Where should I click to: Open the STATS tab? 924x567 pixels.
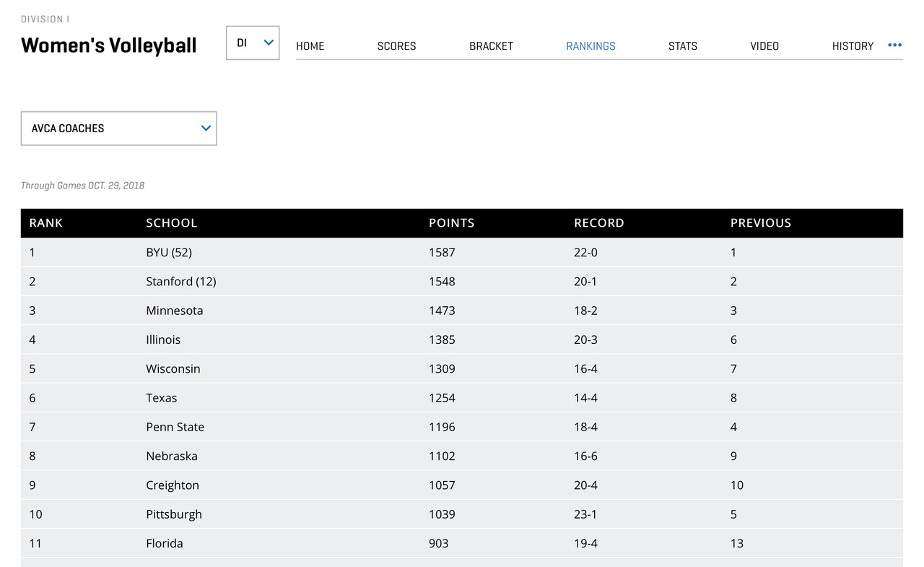click(683, 46)
